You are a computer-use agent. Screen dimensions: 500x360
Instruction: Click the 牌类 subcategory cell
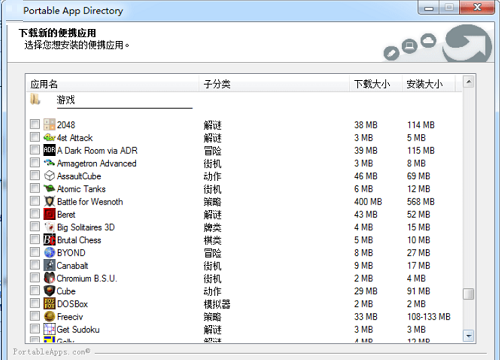[x=213, y=227]
